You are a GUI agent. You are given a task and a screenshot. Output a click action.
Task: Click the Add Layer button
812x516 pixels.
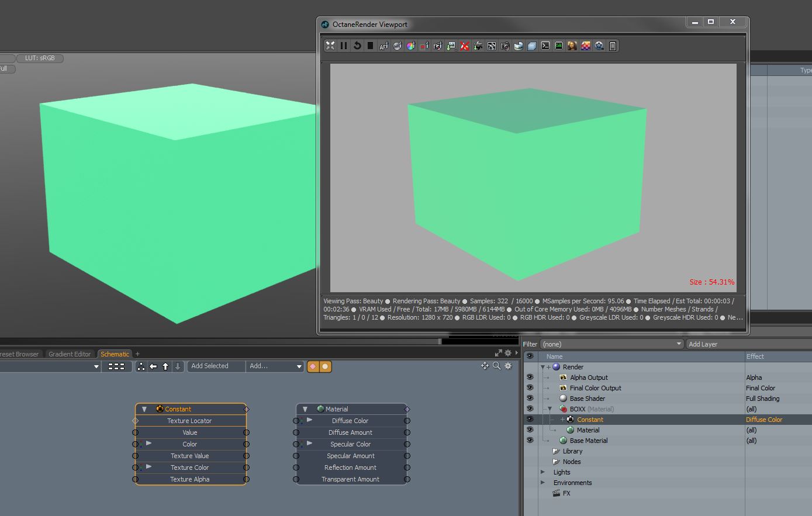748,344
